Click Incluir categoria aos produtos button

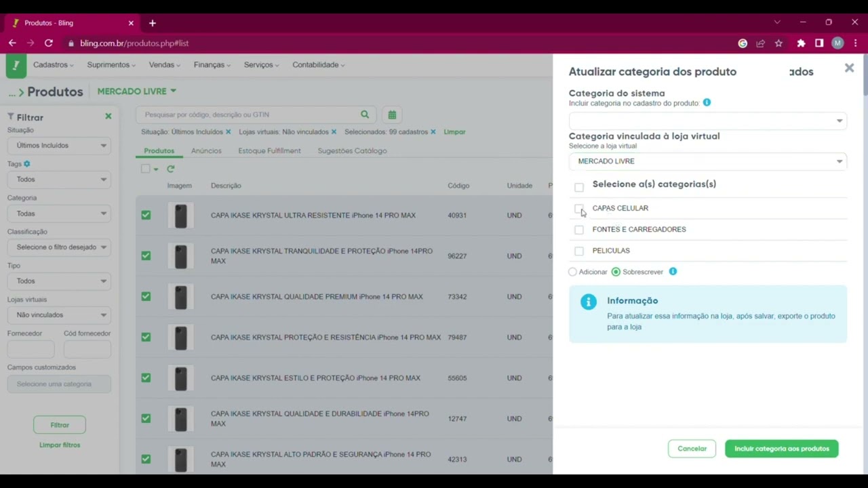[x=781, y=449]
